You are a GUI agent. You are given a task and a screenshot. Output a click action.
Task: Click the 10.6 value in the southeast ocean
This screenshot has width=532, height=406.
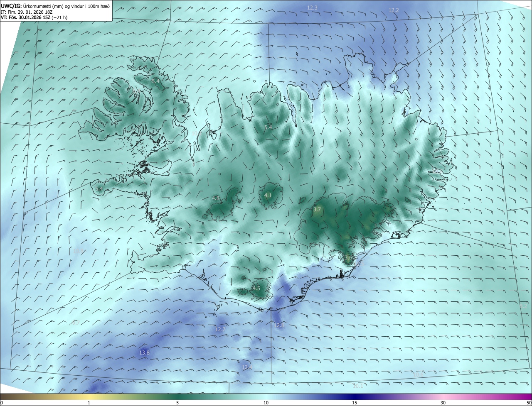tap(419, 375)
